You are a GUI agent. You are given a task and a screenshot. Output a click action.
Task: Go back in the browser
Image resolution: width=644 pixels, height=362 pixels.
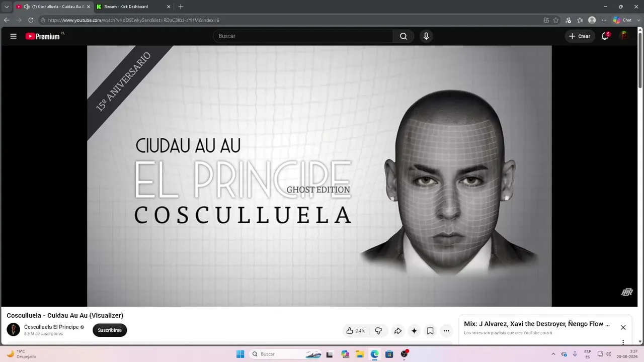7,20
